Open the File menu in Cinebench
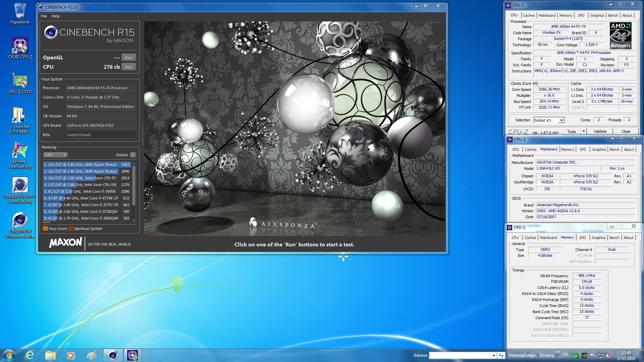 tap(44, 16)
